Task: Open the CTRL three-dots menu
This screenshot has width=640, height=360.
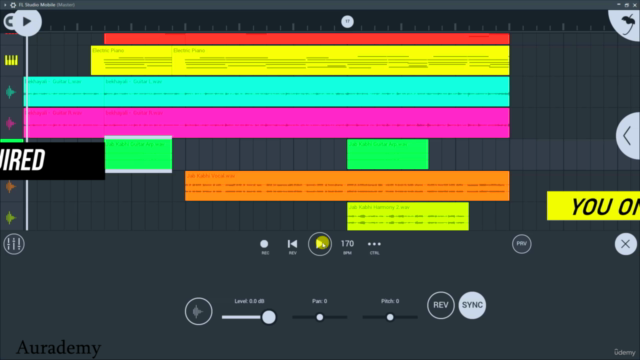Action: tap(374, 247)
